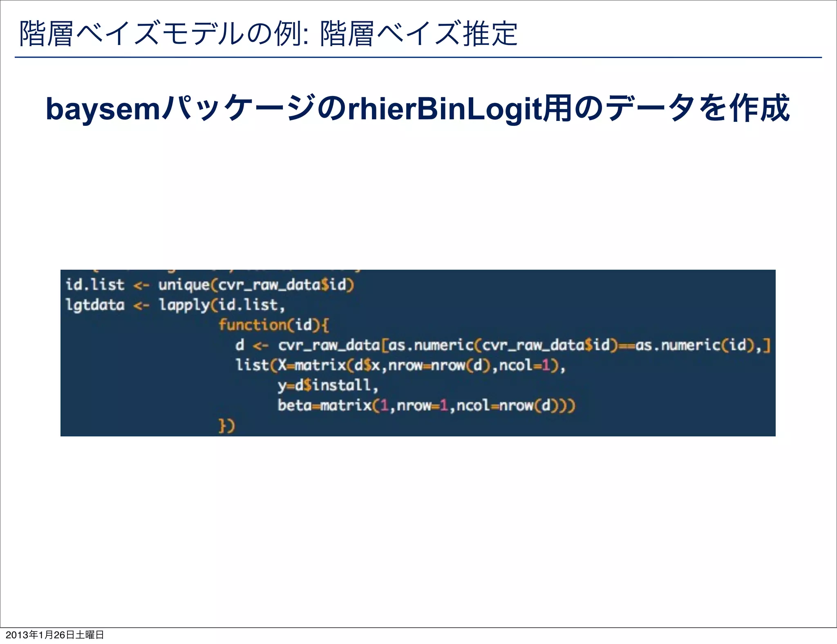Click the slide title 階層ベイズモデルの例
The height and width of the screenshot is (644, 837).
[269, 34]
